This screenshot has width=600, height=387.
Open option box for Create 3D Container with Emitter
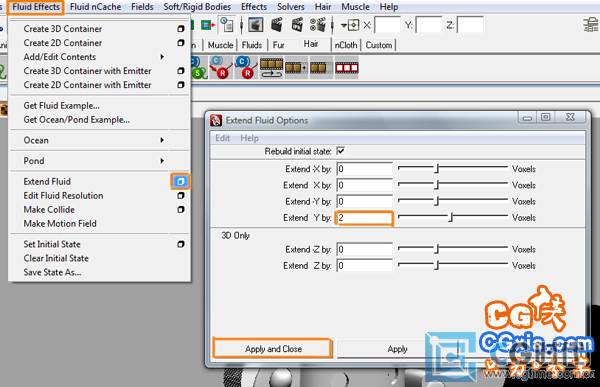point(181,71)
